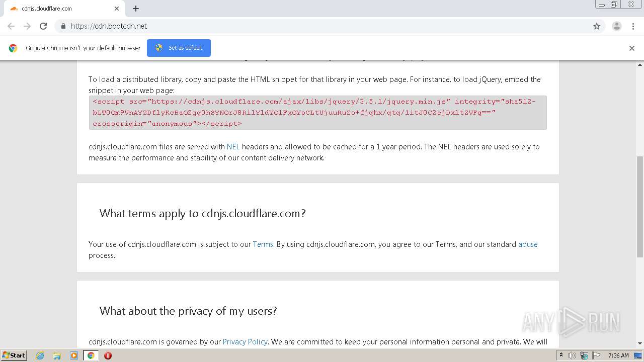This screenshot has width=644, height=362.
Task: Reload the current page
Action: click(43, 26)
